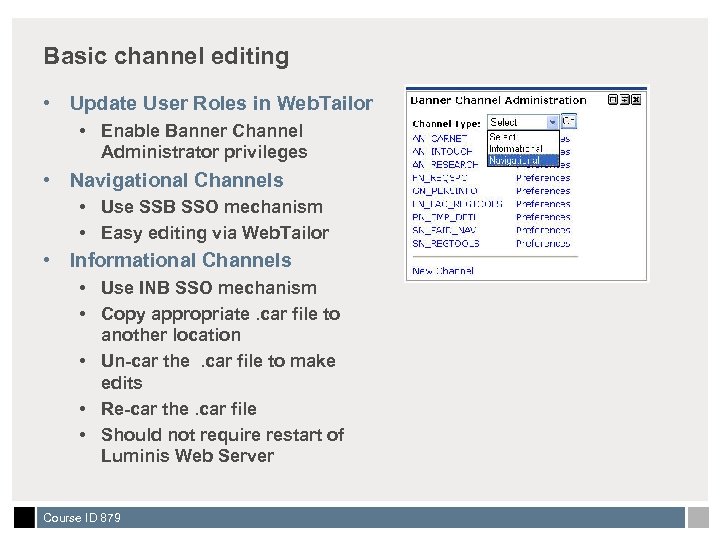The width and height of the screenshot is (720, 540).
Task: Click the 'Use INB SSO mechanism' bullet
Action: [x=209, y=288]
